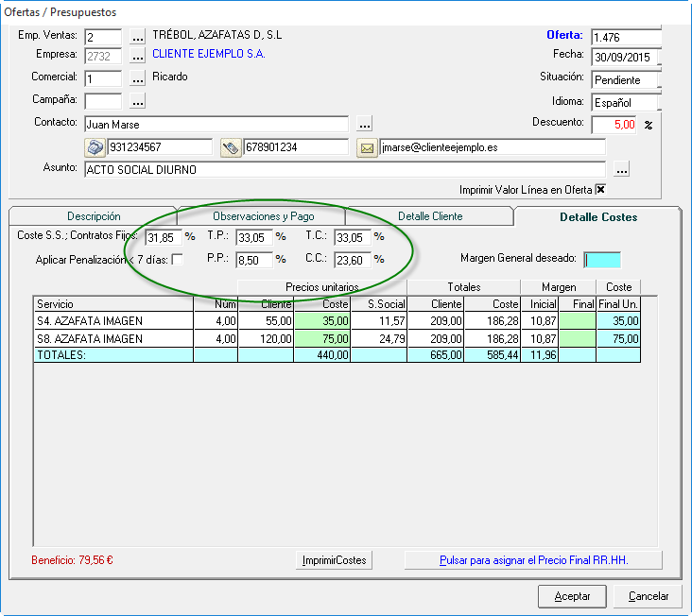Click green Coste cell 35,00 in S4 row
The height and width of the screenshot is (616, 692).
coord(321,320)
